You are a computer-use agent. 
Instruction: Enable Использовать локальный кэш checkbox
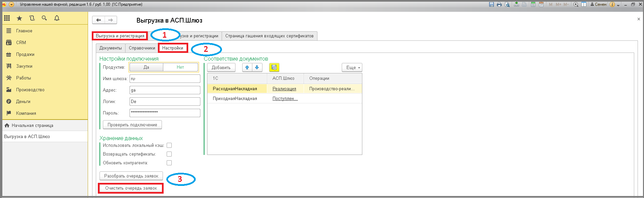point(169,145)
